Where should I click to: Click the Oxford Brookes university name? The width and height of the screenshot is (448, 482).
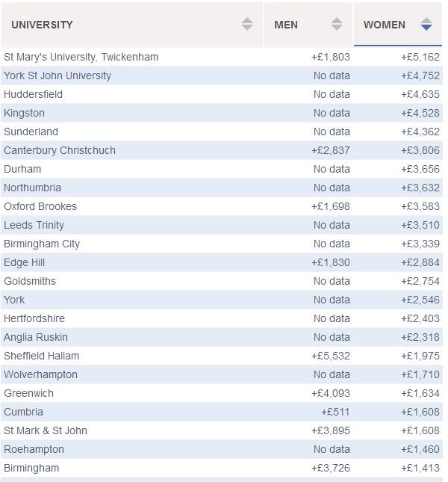pos(40,206)
